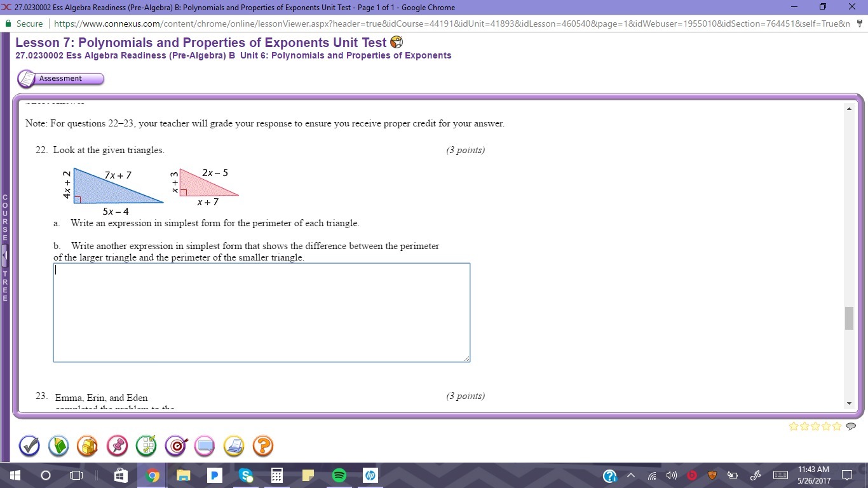Click the volume speaker icon
Viewport: 868px width, 488px height.
pyautogui.click(x=672, y=475)
